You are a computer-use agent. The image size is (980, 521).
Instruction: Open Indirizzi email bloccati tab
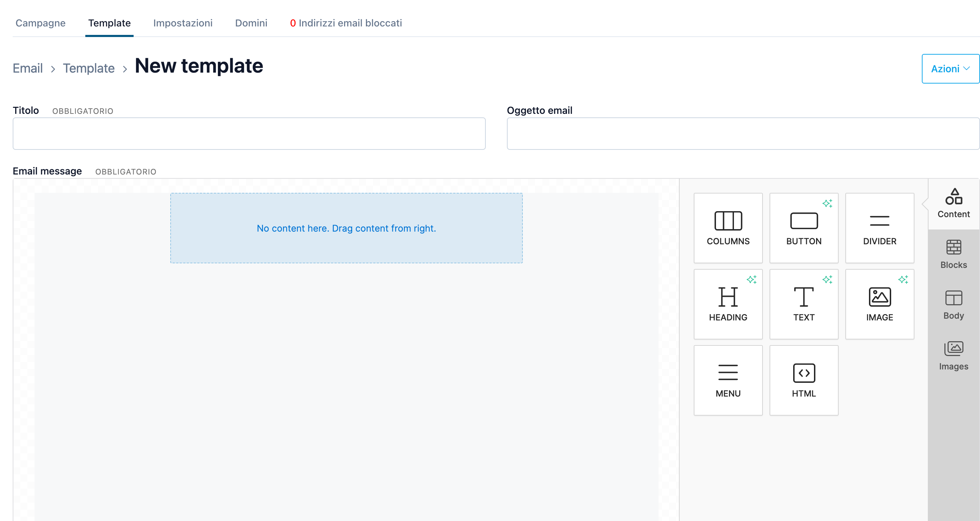[x=346, y=23]
